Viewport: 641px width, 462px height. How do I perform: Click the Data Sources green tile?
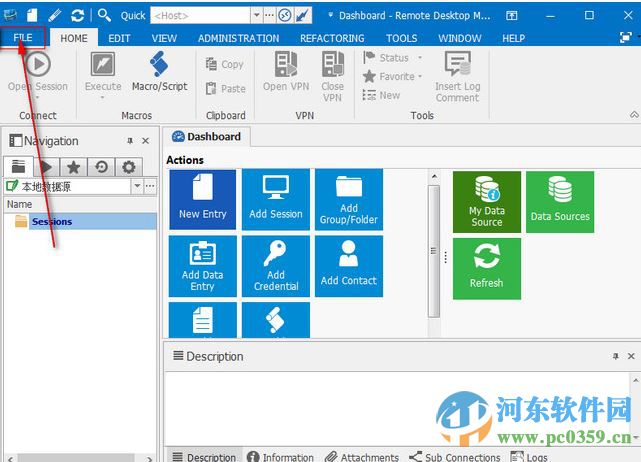[x=560, y=202]
